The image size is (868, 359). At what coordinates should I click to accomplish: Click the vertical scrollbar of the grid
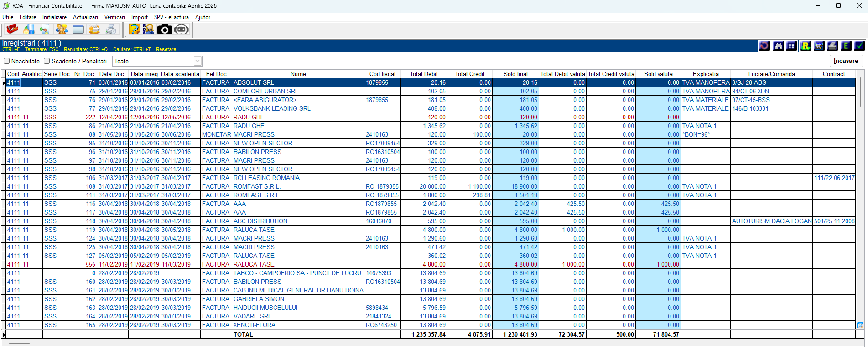tap(860, 200)
